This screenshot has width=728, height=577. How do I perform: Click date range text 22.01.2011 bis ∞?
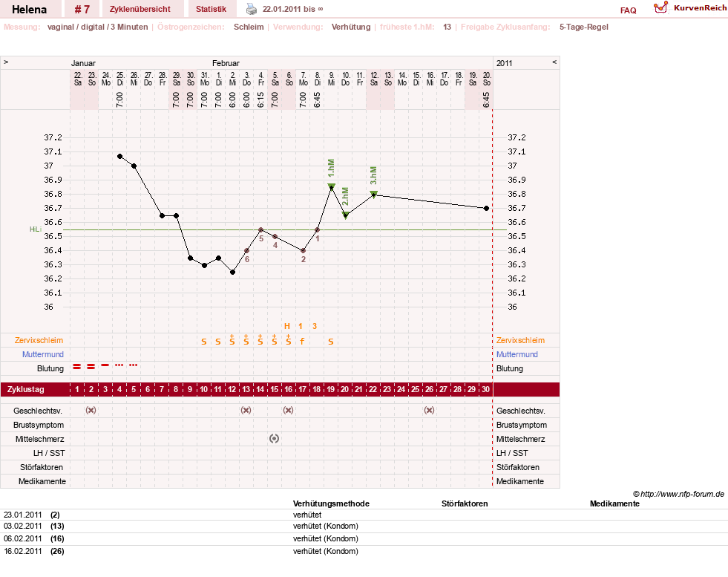pyautogui.click(x=293, y=9)
